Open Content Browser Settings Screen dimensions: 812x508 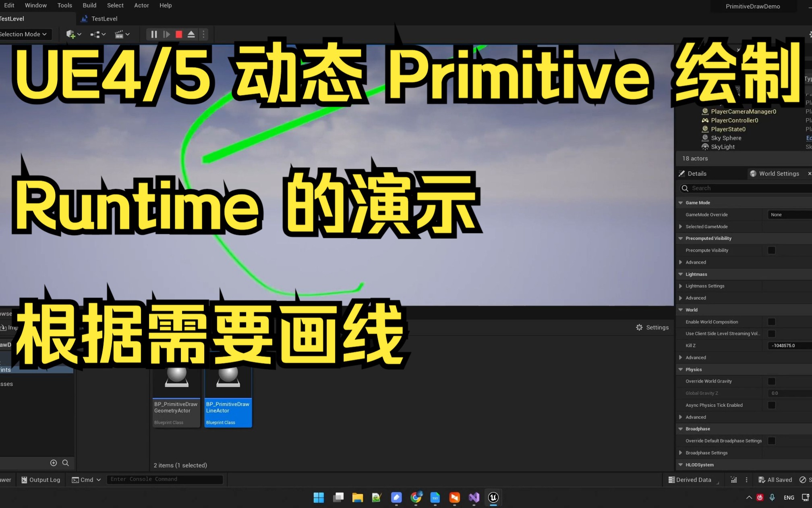point(652,327)
